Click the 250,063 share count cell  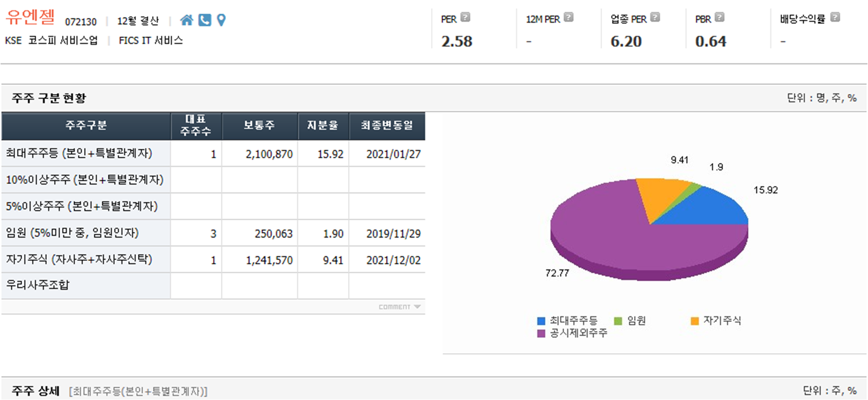259,233
